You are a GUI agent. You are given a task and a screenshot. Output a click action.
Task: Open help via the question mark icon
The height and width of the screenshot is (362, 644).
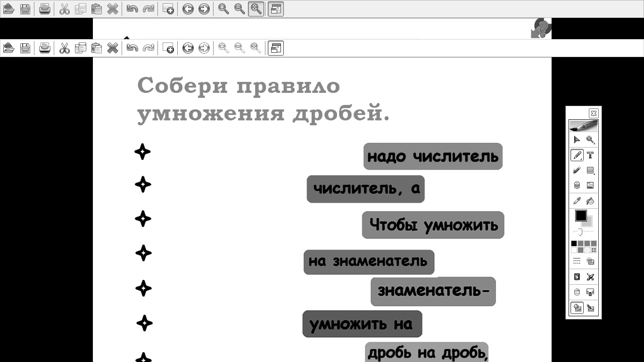[x=541, y=29]
